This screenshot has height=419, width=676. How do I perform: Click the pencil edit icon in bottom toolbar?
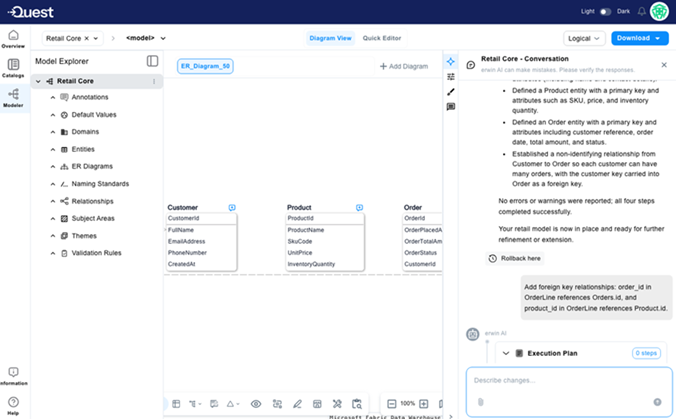[x=297, y=404]
